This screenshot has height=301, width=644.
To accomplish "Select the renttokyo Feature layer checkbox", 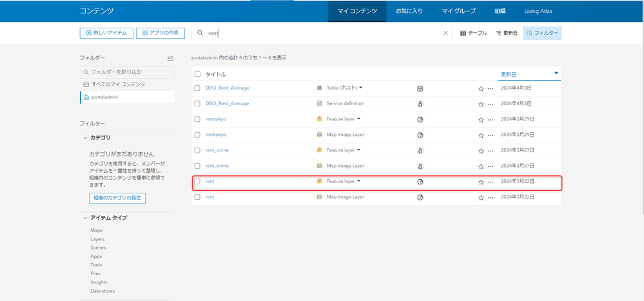I will [198, 119].
